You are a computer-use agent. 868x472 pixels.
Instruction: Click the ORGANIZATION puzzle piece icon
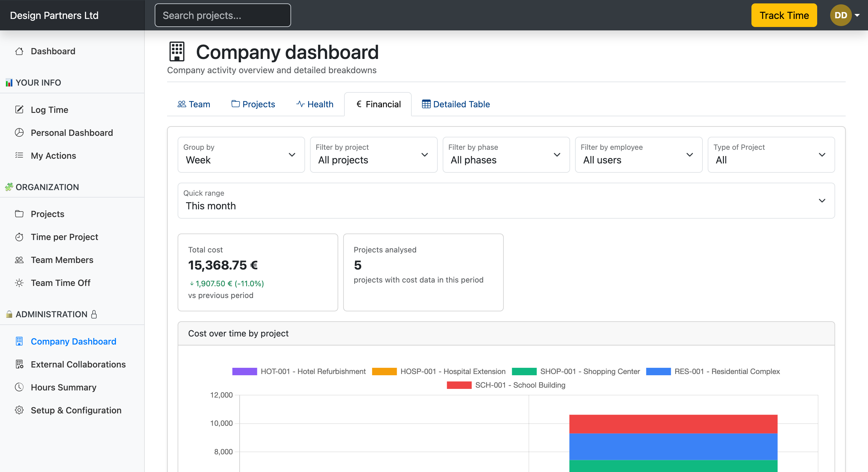pos(9,187)
